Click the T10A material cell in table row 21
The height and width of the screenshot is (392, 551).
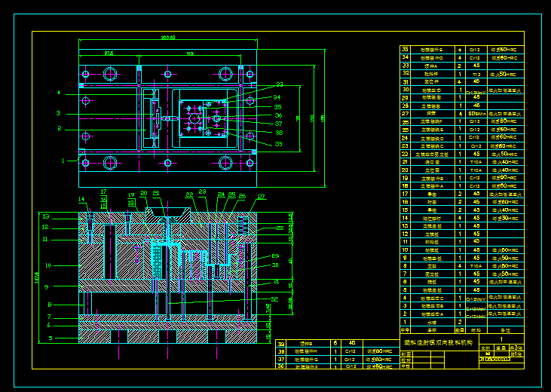point(476,162)
